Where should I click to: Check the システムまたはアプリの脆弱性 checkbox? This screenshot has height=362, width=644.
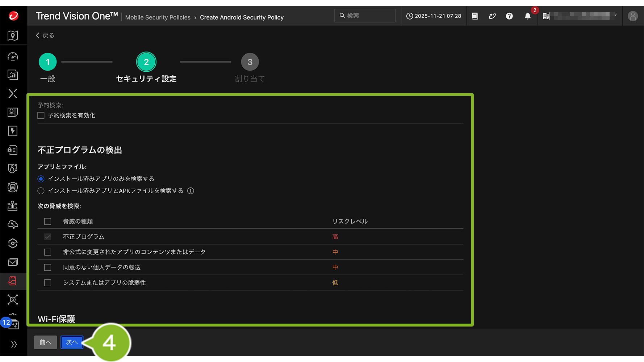pyautogui.click(x=48, y=283)
